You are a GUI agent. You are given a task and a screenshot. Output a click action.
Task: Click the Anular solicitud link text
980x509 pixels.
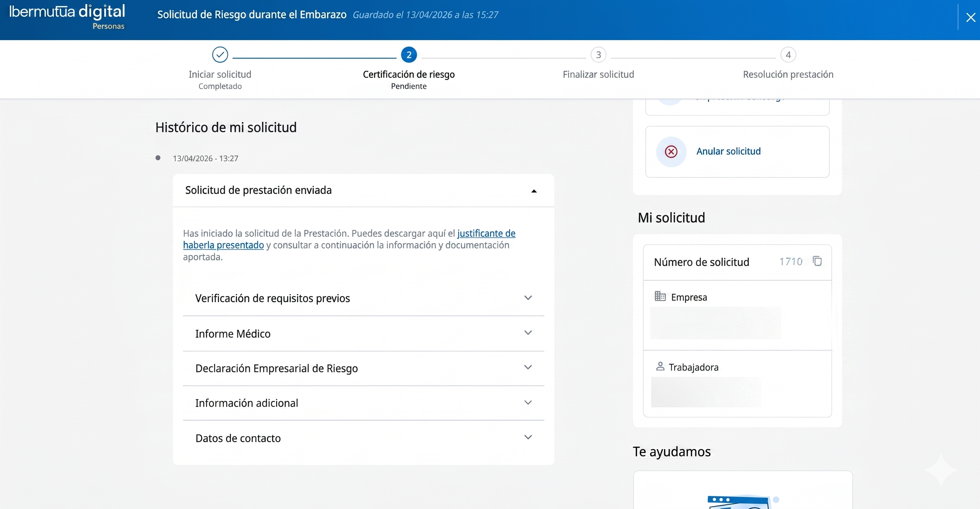(x=728, y=151)
